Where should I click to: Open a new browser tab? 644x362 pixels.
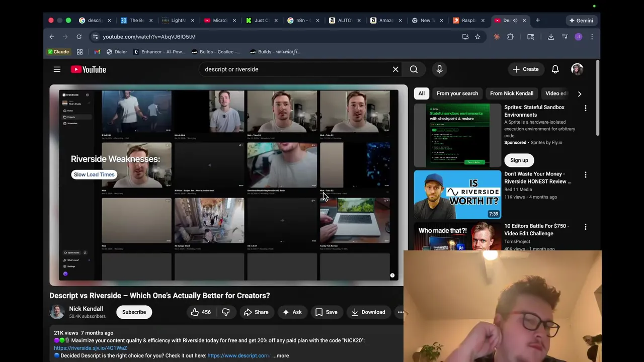pyautogui.click(x=537, y=21)
